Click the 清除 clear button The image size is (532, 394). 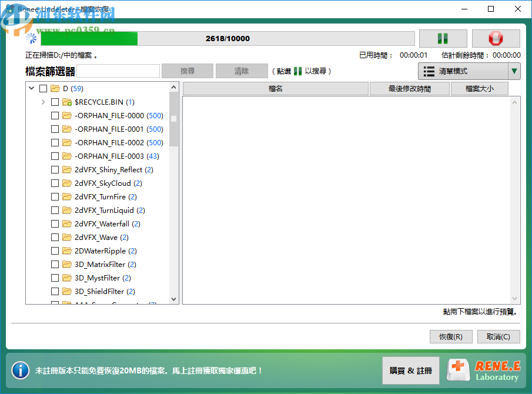pos(242,71)
